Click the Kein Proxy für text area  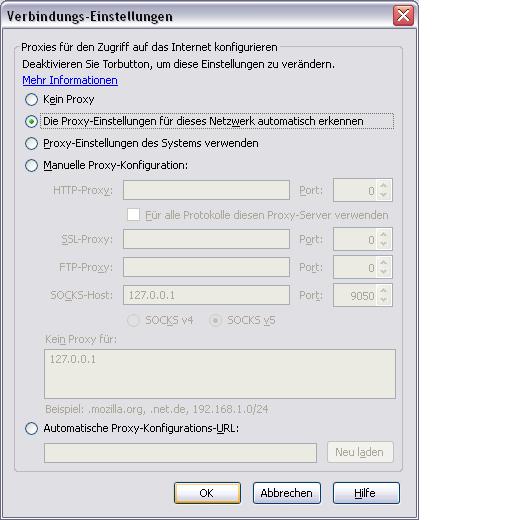point(220,374)
